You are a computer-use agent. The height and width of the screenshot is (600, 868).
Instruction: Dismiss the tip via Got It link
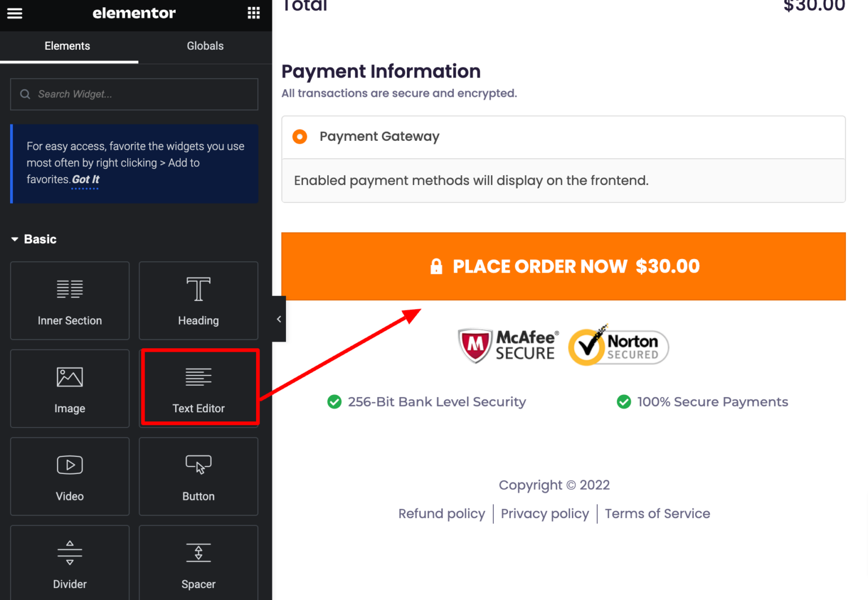[x=85, y=179]
